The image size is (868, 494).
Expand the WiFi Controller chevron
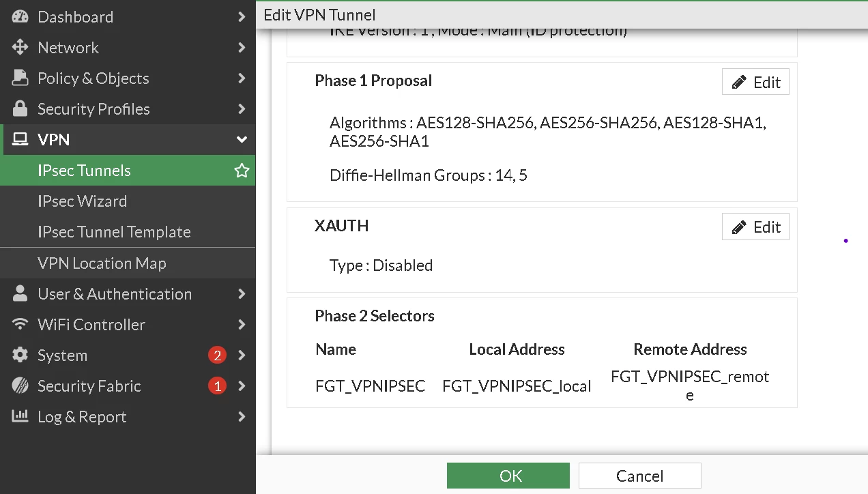(242, 325)
